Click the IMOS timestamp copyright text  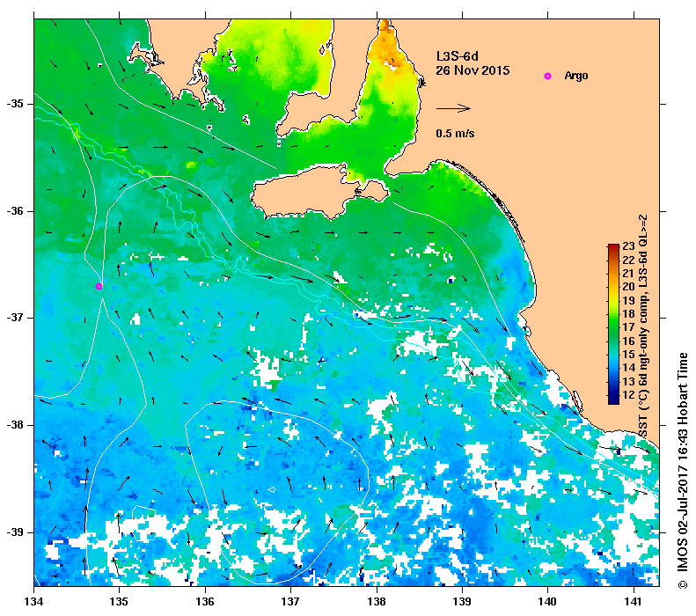[682, 471]
